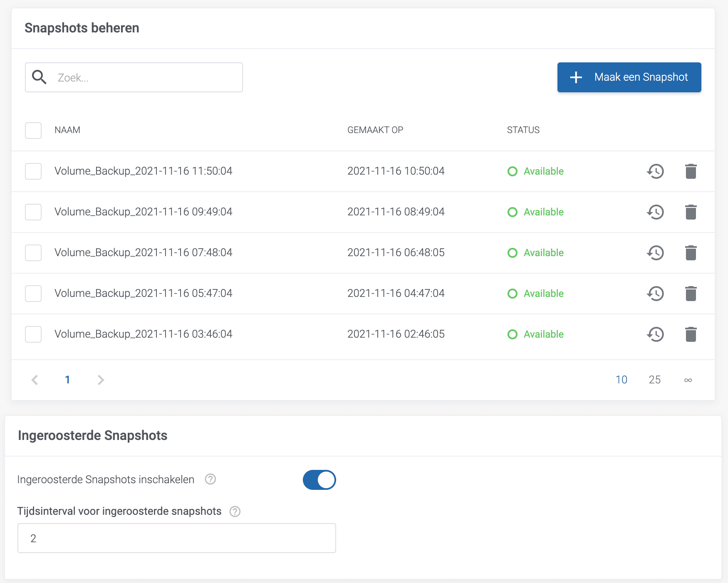The width and height of the screenshot is (728, 583).
Task: Click the help icon for Ingeroosterde Snapshots inschakelen
Action: 210,479
